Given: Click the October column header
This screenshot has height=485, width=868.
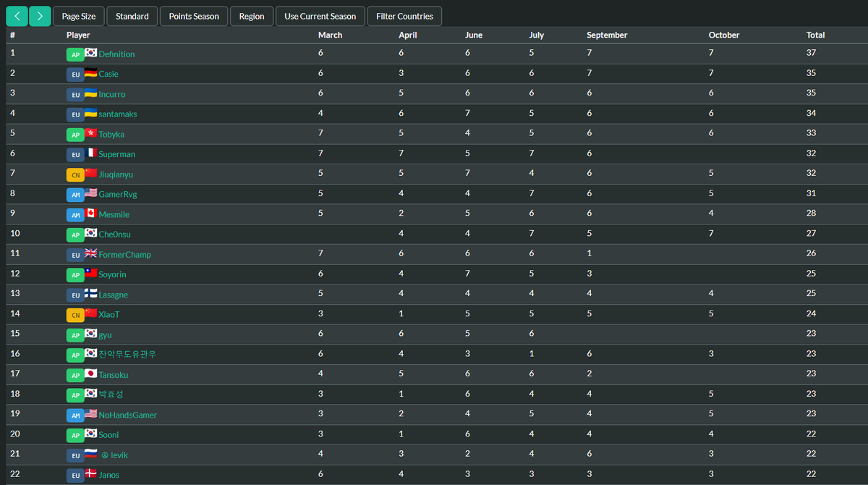Looking at the screenshot, I should pos(724,35).
